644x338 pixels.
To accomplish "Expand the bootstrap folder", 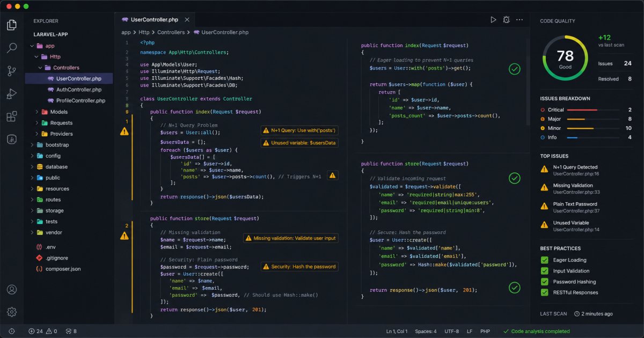I will coord(33,145).
